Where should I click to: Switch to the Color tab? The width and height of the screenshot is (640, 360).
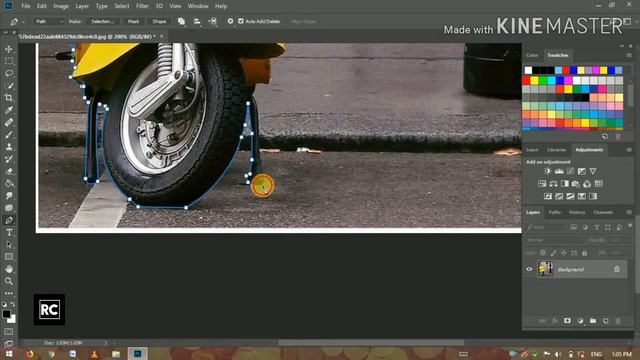pos(532,55)
